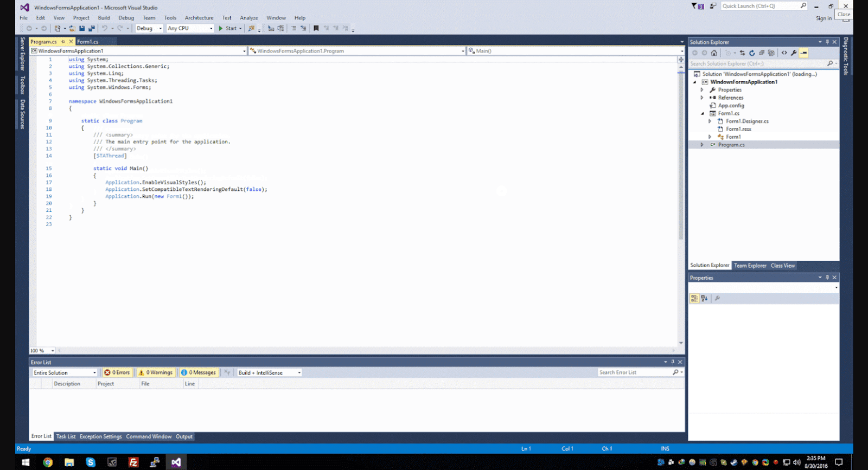Open the Exception Settings tab
868x470 pixels.
pos(101,436)
